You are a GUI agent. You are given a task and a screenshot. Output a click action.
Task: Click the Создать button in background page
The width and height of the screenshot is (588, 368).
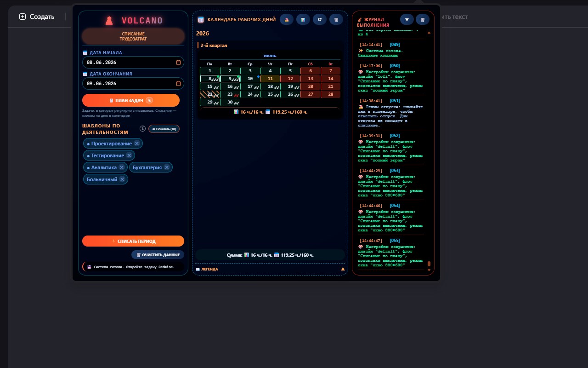tap(37, 17)
